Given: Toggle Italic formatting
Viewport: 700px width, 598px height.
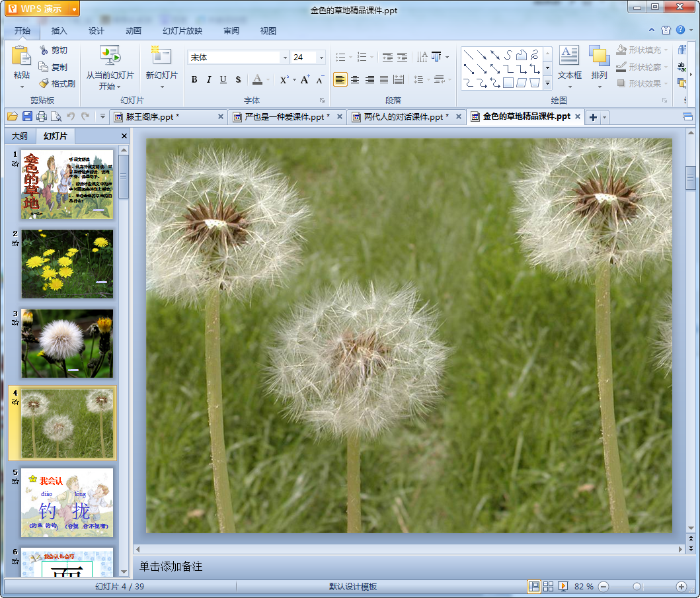Looking at the screenshot, I should [x=208, y=80].
